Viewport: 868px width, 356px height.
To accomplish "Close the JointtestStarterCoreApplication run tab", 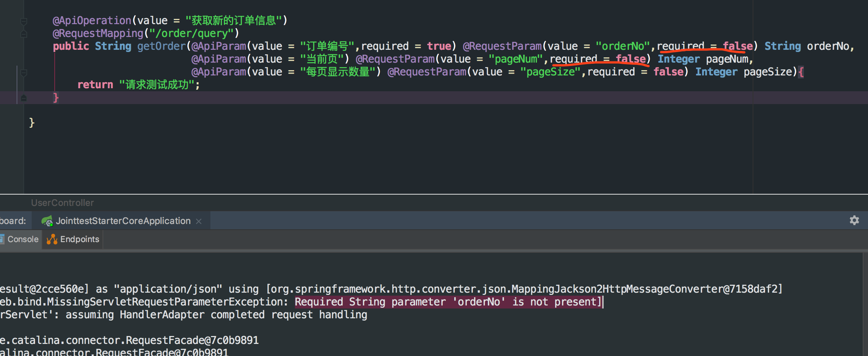I will pos(199,221).
